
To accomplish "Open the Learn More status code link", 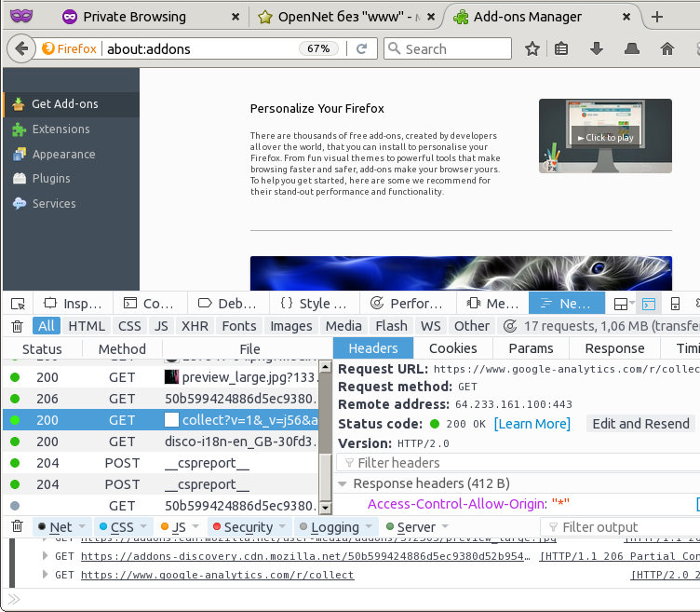I will pos(532,424).
